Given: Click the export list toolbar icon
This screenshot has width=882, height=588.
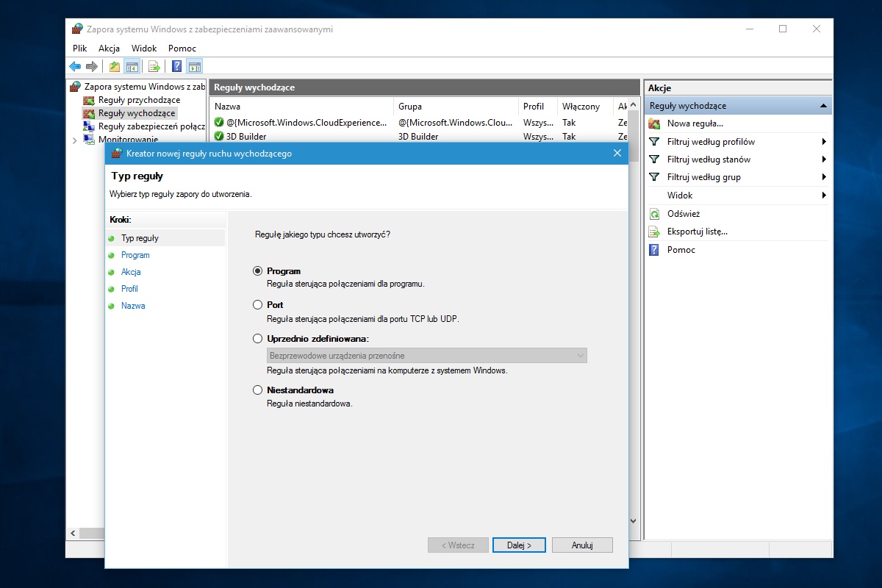Looking at the screenshot, I should (154, 67).
